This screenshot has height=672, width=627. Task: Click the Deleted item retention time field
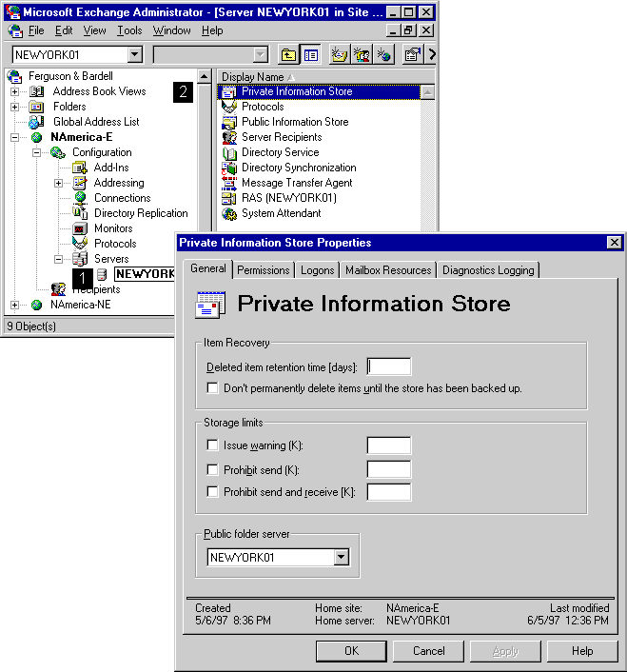click(x=389, y=366)
